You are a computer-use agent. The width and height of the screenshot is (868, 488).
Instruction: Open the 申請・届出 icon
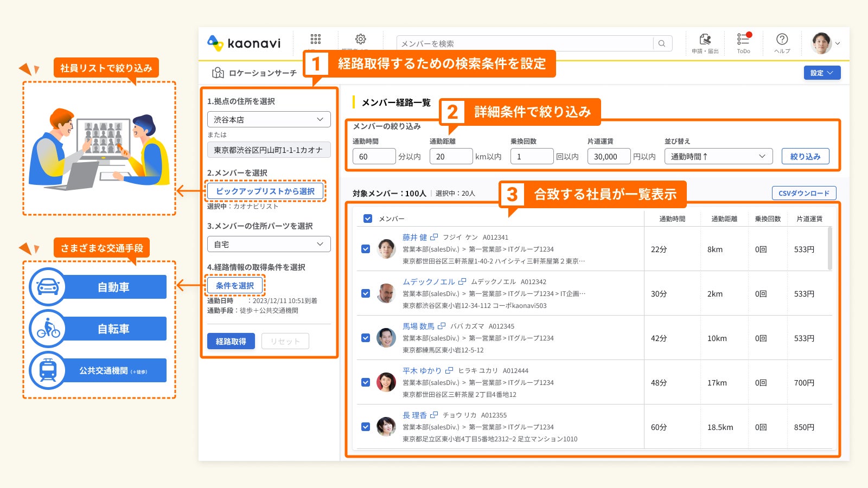[x=705, y=39]
